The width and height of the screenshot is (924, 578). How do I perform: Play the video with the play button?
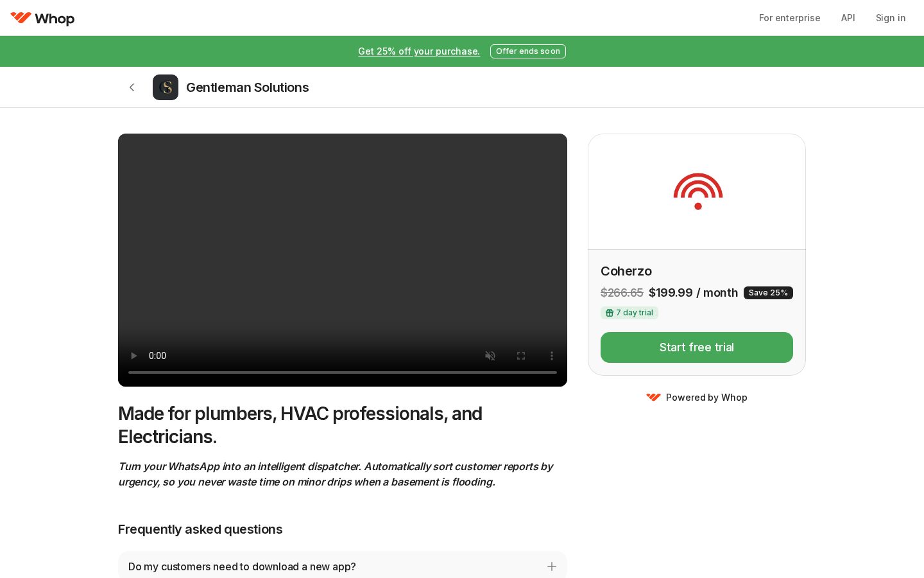point(133,356)
